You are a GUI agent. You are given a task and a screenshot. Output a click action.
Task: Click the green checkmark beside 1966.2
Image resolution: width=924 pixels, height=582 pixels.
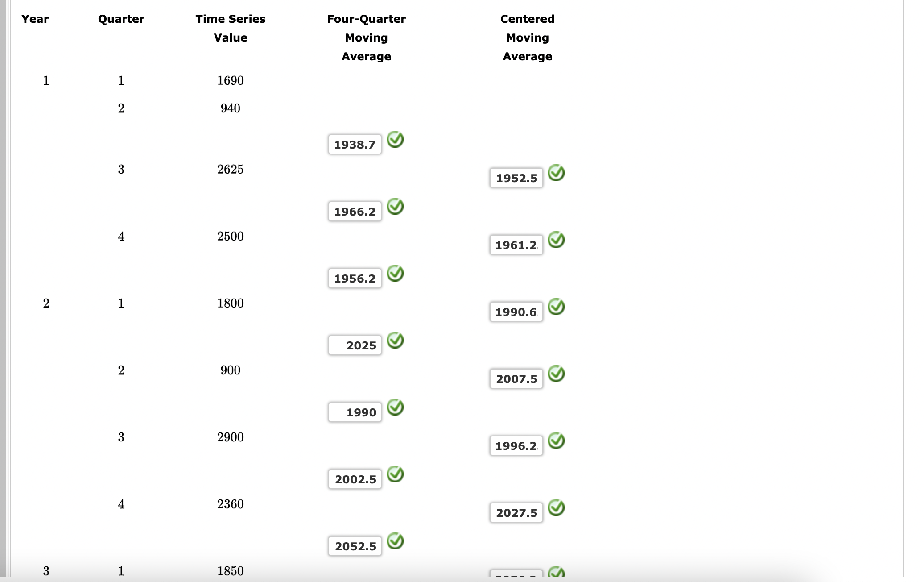395,206
